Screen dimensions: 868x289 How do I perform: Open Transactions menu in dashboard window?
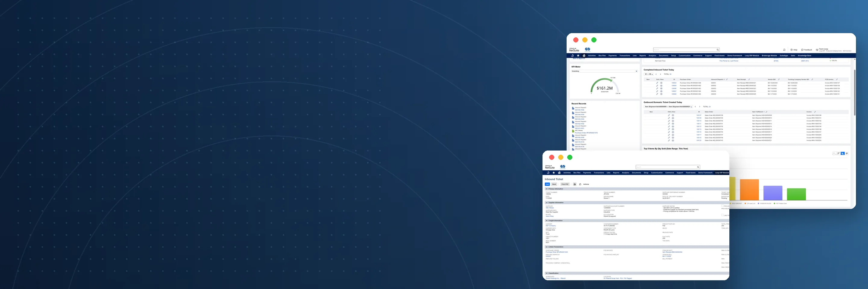(625, 56)
